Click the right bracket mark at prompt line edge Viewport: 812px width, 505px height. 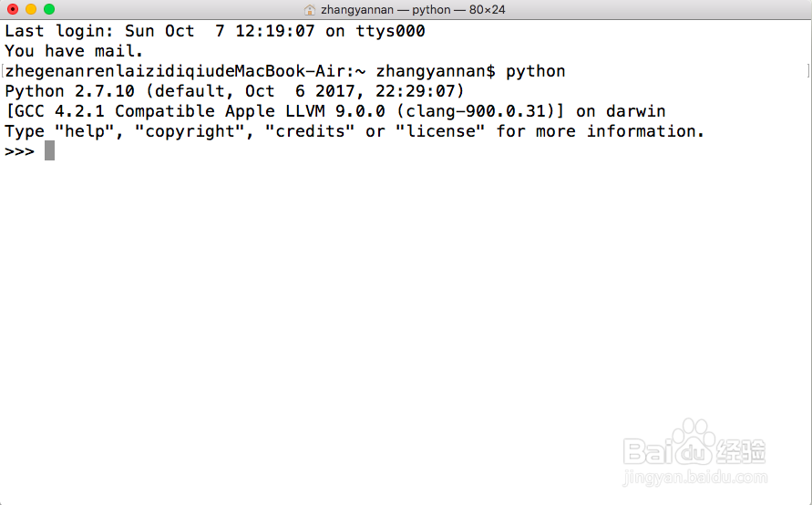click(x=808, y=70)
